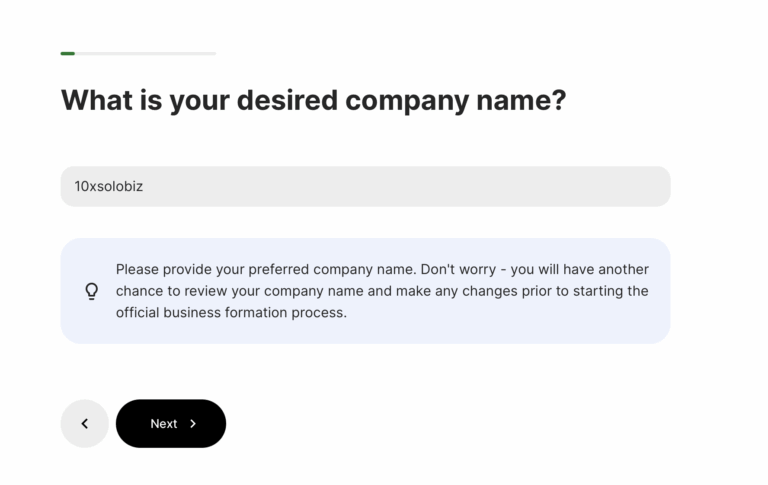Click the word "What" in the heading

[x=97, y=100]
